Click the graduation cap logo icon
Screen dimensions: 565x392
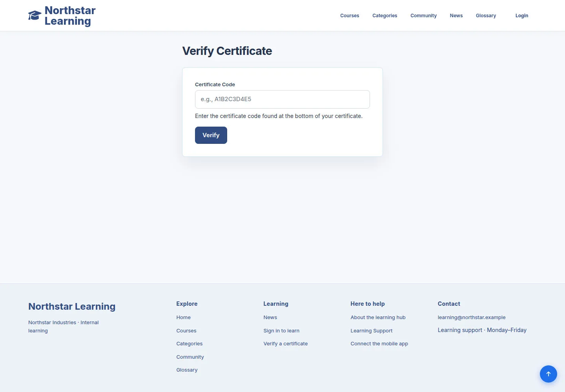point(35,15)
